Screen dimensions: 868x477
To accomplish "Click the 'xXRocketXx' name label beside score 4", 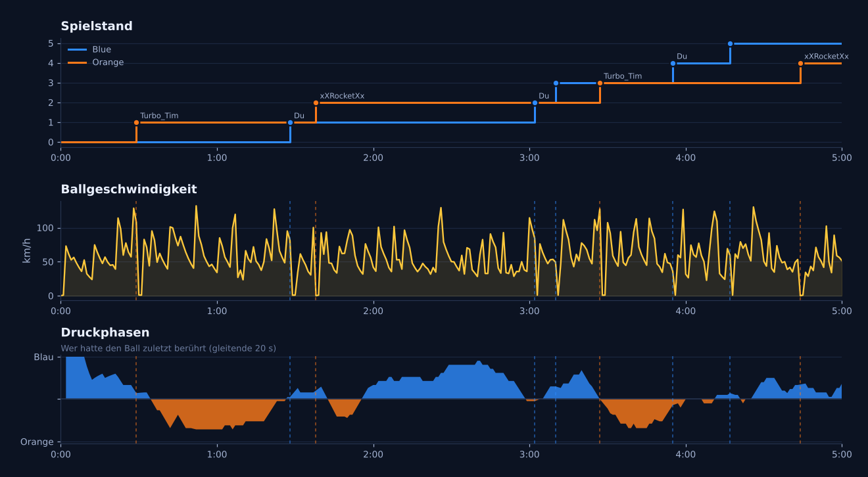I will (827, 57).
